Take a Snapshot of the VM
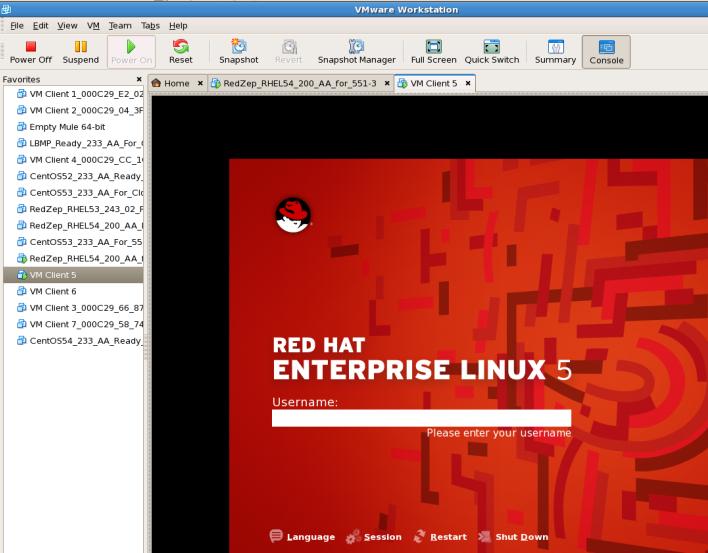Viewport: 708px width, 553px height. [238, 52]
